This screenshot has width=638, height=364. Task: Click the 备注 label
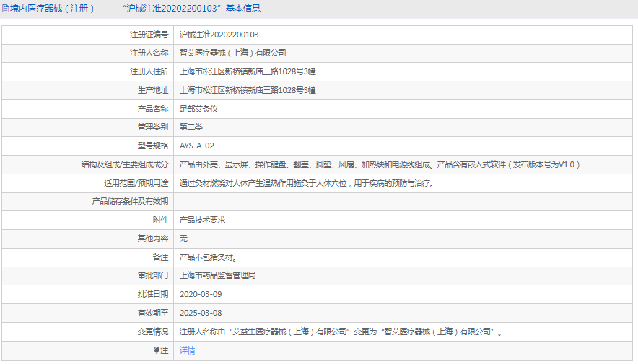click(x=160, y=257)
